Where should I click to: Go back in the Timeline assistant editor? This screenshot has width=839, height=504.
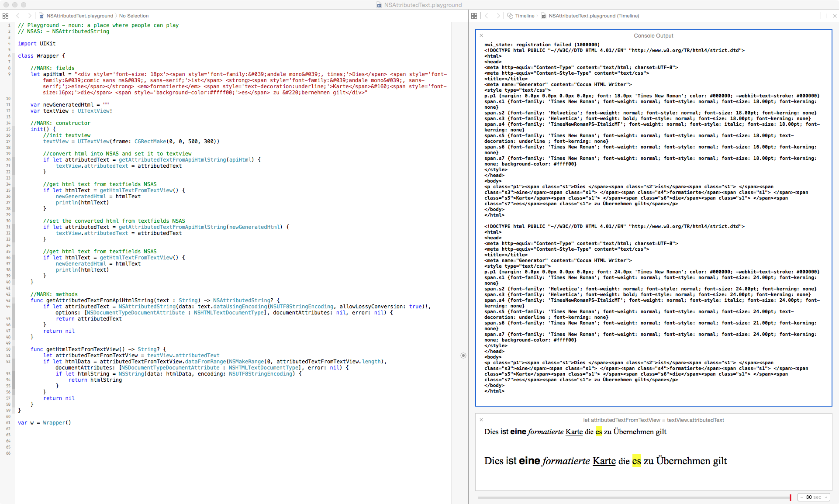click(x=487, y=16)
